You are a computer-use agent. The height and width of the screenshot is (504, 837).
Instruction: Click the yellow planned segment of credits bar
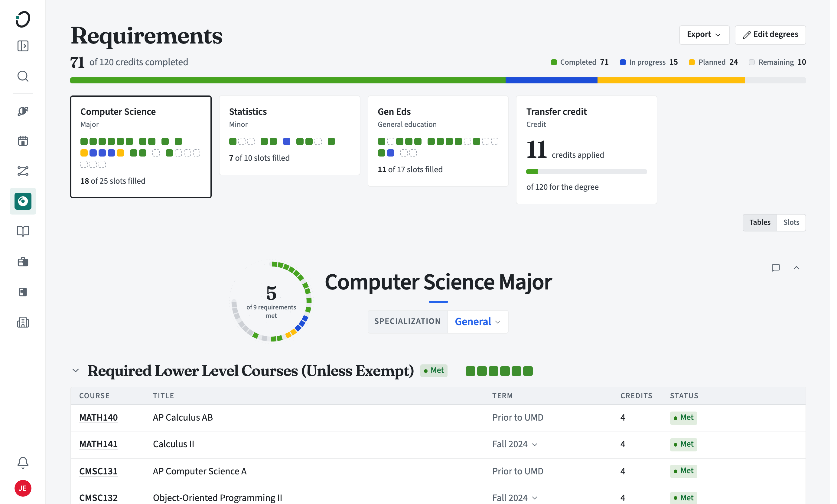point(671,80)
